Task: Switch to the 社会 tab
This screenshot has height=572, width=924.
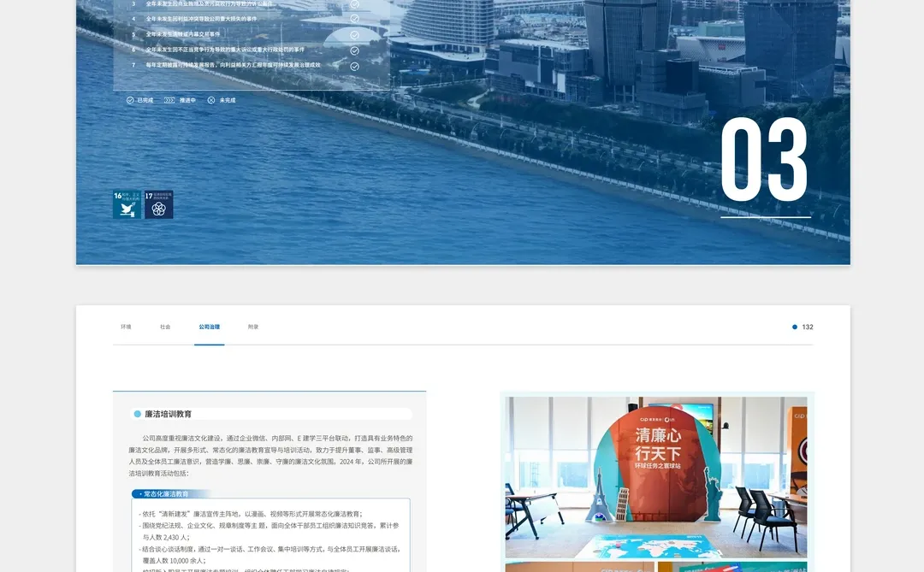Action: point(167,327)
